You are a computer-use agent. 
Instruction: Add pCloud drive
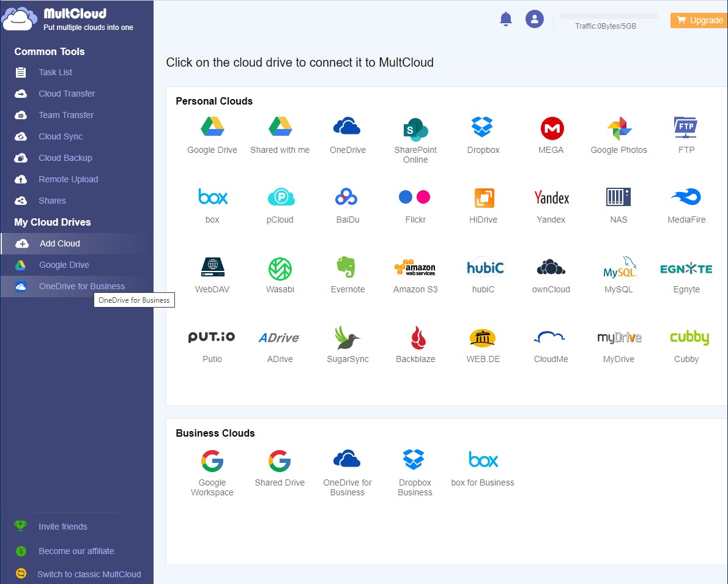pos(280,205)
